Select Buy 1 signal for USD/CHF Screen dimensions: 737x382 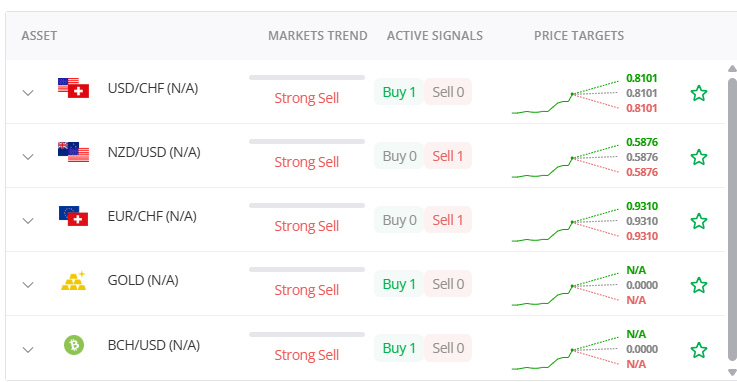399,92
